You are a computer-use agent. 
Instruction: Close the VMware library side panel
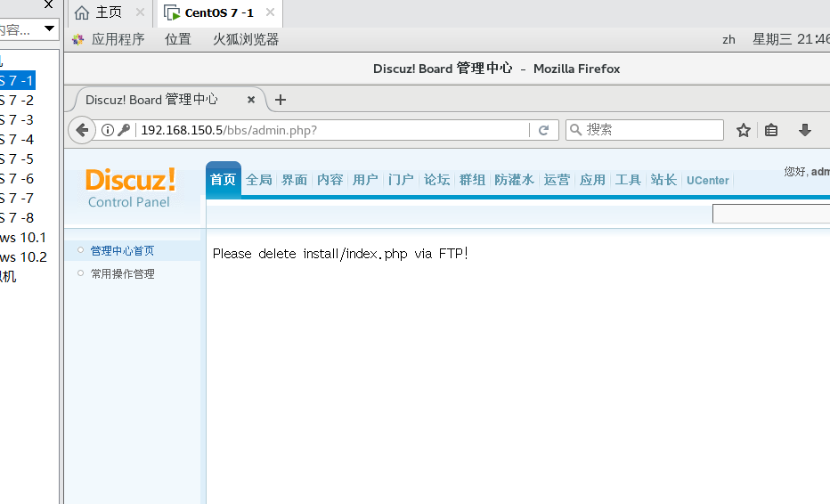point(48,4)
